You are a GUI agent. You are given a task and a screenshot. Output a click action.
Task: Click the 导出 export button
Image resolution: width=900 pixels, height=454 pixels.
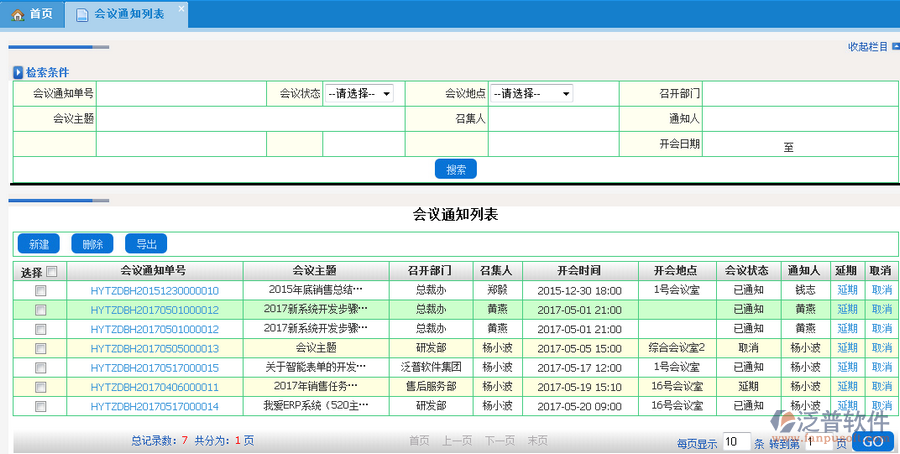(146, 244)
